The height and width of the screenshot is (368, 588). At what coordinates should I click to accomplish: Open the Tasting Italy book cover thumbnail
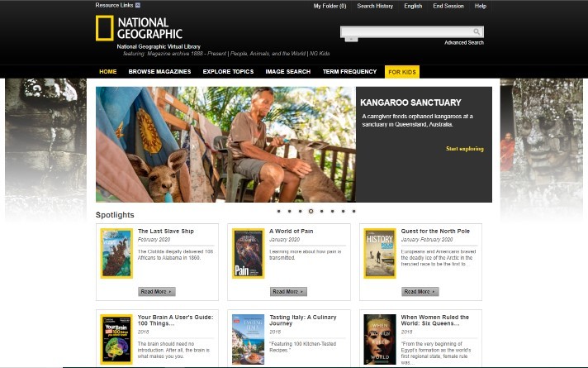coord(249,339)
